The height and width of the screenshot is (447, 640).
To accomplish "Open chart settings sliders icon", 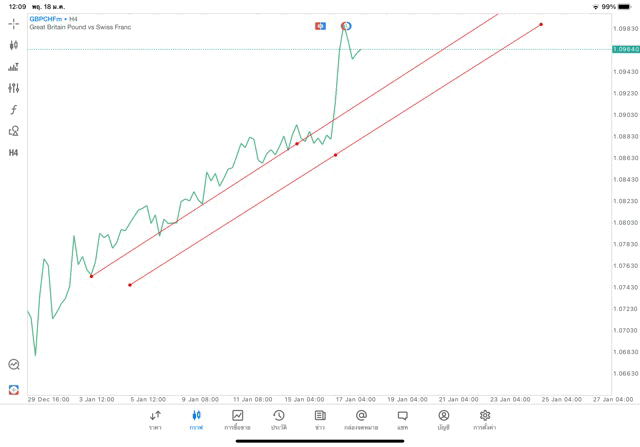I will (14, 88).
